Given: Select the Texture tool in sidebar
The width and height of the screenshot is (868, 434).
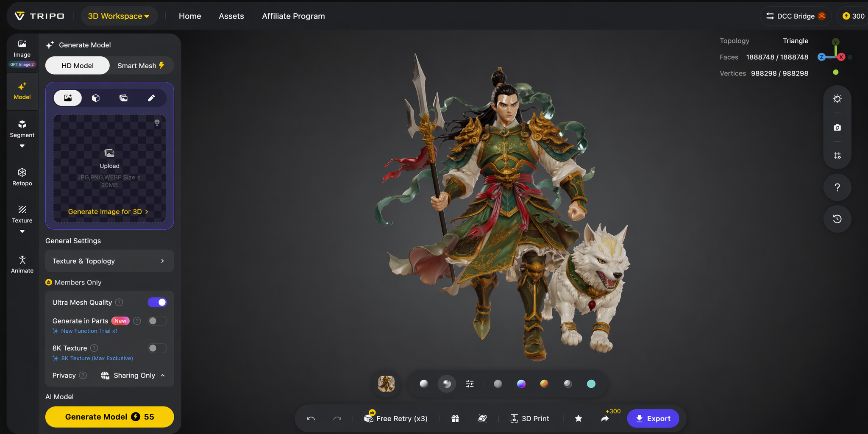Looking at the screenshot, I should point(22,214).
